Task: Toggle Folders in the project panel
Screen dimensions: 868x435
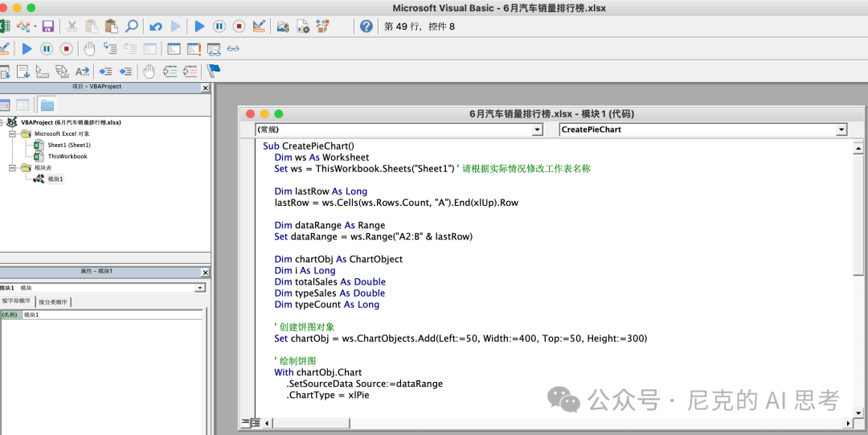Action: (47, 105)
